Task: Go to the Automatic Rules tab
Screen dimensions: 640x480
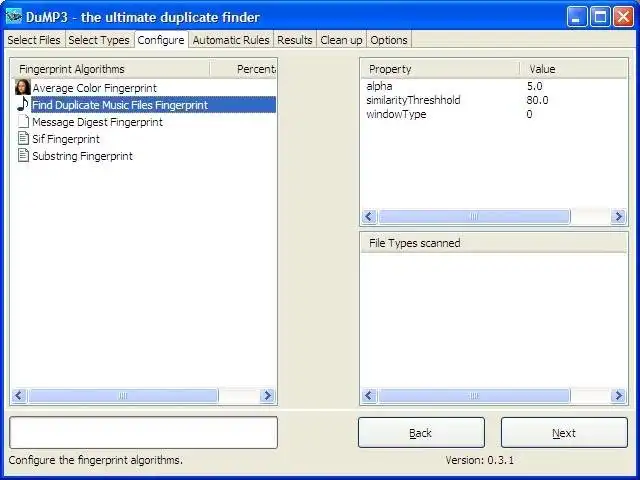Action: [x=231, y=40]
